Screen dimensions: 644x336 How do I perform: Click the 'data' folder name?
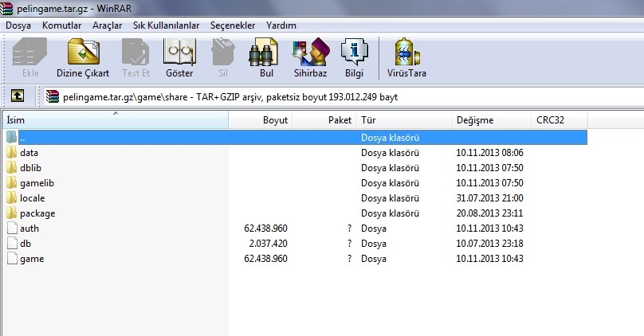[29, 153]
